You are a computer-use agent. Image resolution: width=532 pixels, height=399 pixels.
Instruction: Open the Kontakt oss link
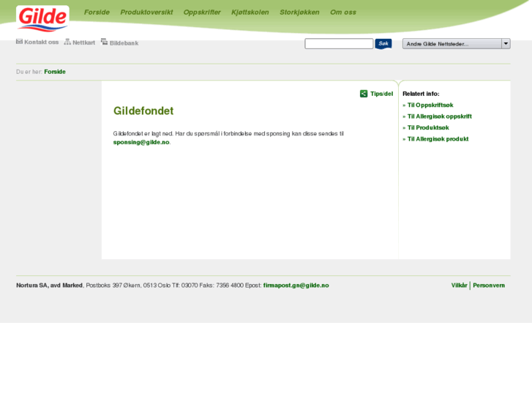pos(42,42)
